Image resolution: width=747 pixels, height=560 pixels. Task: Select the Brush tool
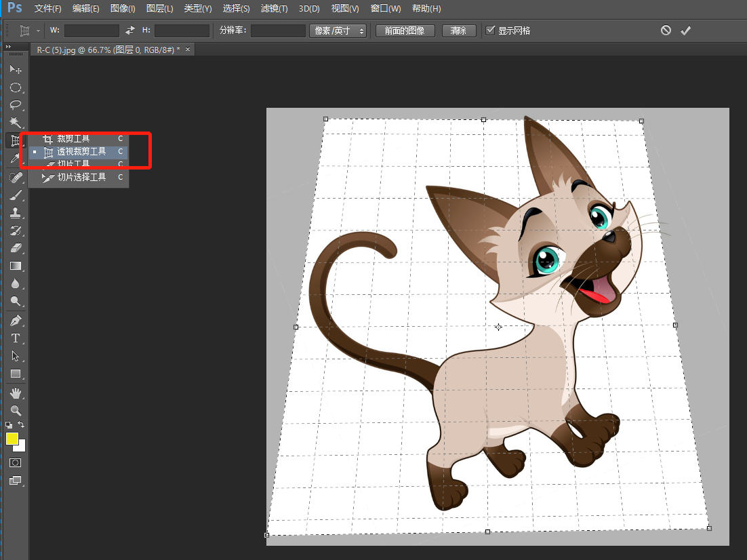(x=15, y=195)
